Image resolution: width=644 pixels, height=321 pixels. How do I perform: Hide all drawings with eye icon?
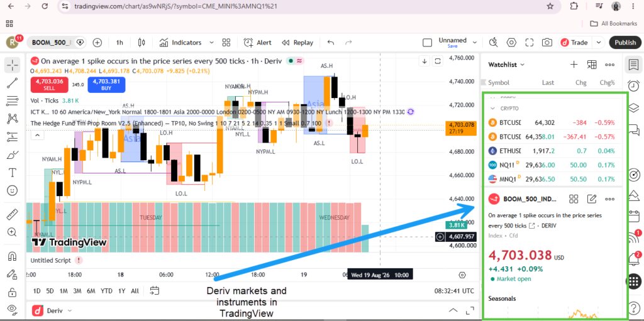(x=13, y=309)
